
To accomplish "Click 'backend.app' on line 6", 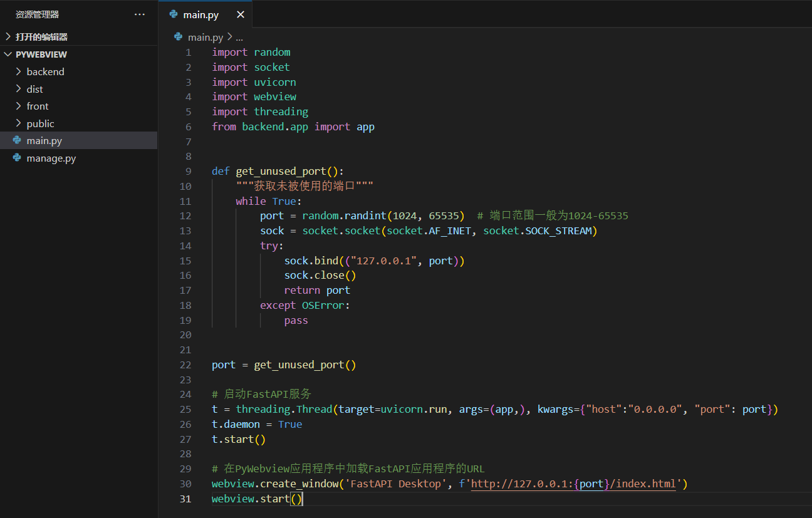I will pyautogui.click(x=275, y=127).
